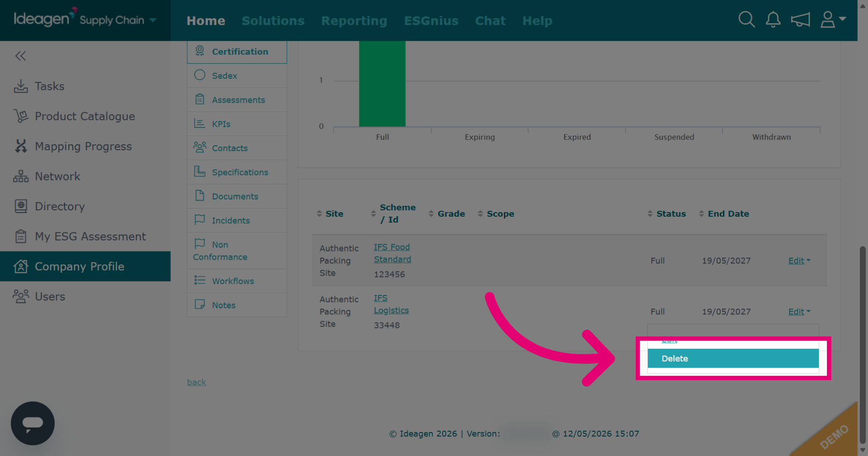Open the chat bubble widget
Viewport: 868px width, 456px height.
point(33,423)
